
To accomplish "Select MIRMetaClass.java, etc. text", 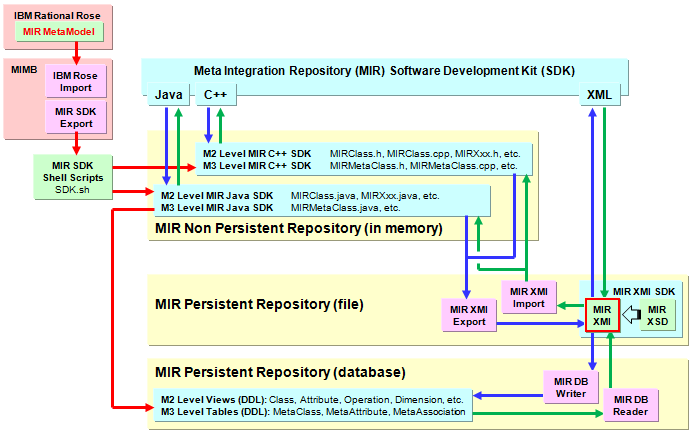I will tap(346, 208).
